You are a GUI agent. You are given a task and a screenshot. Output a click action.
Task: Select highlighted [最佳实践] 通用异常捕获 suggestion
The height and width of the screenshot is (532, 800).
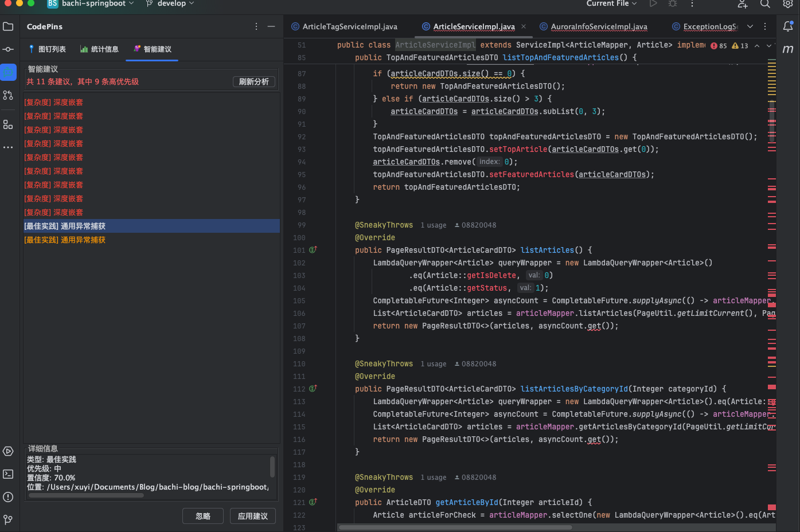coord(151,226)
